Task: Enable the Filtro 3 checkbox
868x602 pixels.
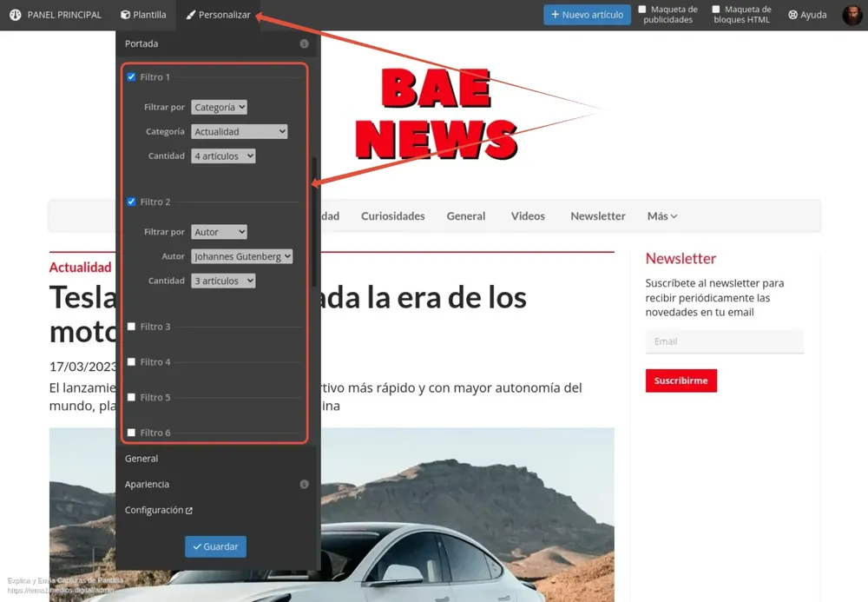Action: [x=132, y=327]
